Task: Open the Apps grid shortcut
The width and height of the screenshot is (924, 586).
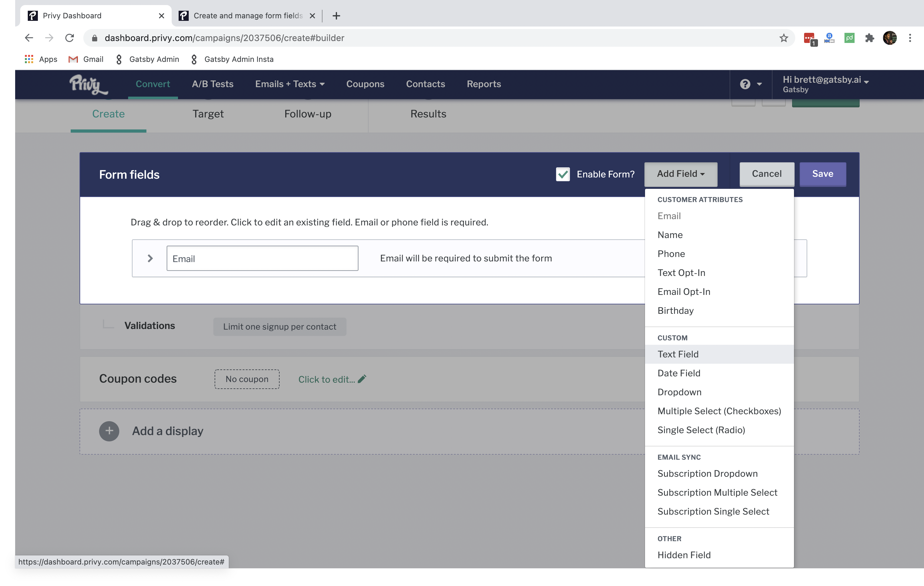Action: coord(41,59)
